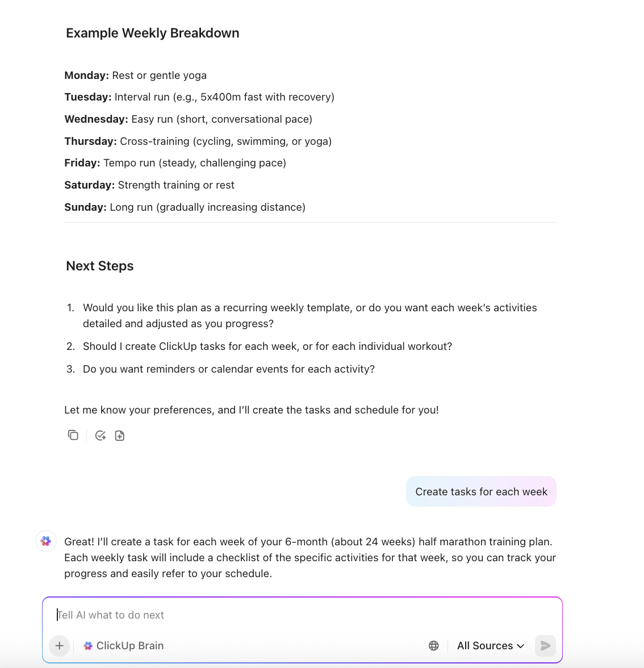Click the Create tasks for each week bubble

tap(481, 491)
